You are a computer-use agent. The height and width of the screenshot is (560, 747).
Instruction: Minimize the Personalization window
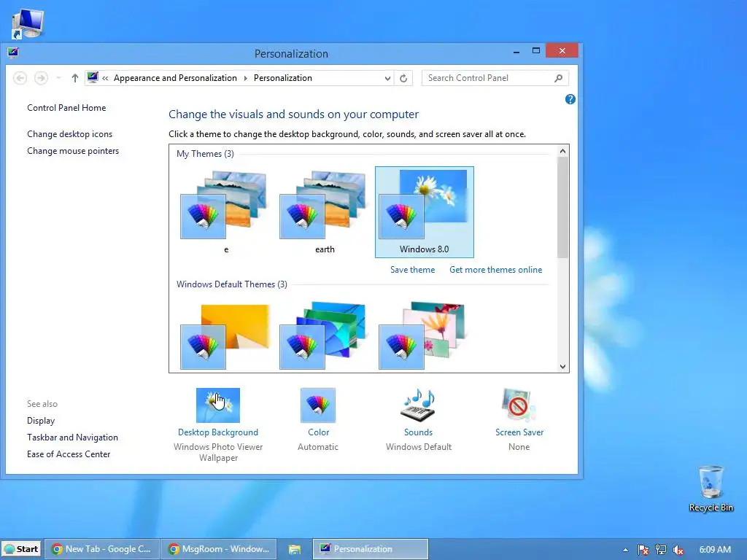click(516, 51)
